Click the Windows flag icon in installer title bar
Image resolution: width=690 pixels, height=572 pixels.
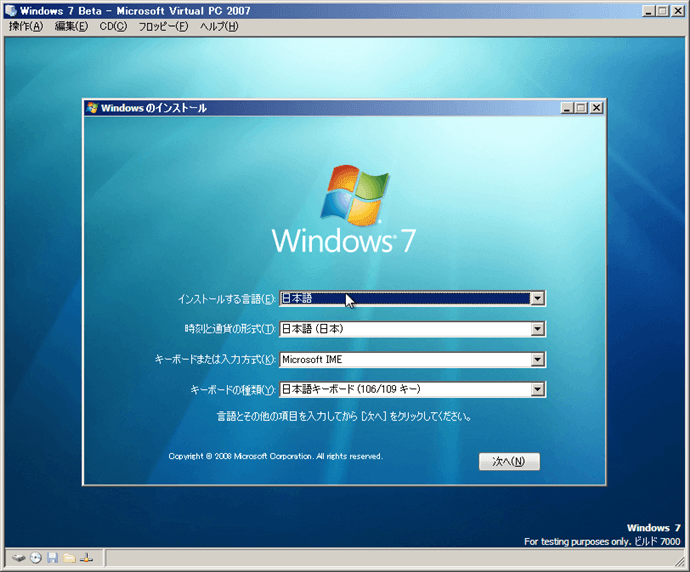93,108
